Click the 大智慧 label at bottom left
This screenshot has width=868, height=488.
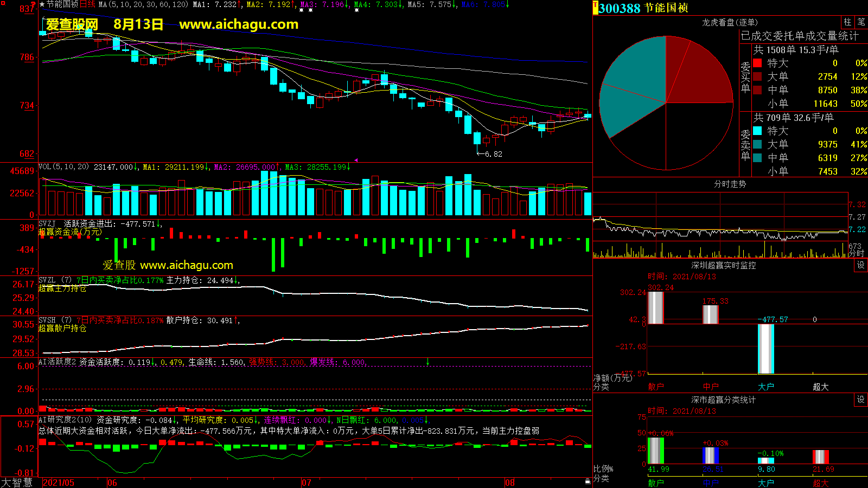point(17,483)
